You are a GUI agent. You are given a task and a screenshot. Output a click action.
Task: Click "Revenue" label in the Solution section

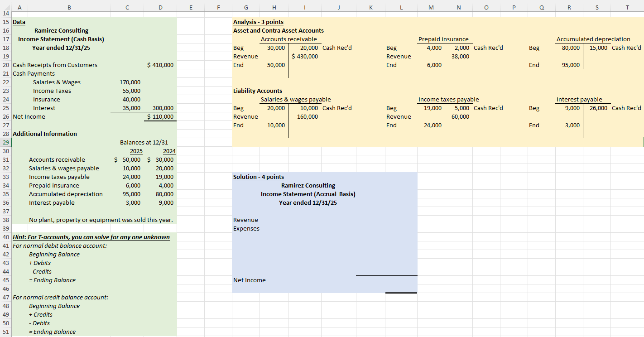click(245, 220)
